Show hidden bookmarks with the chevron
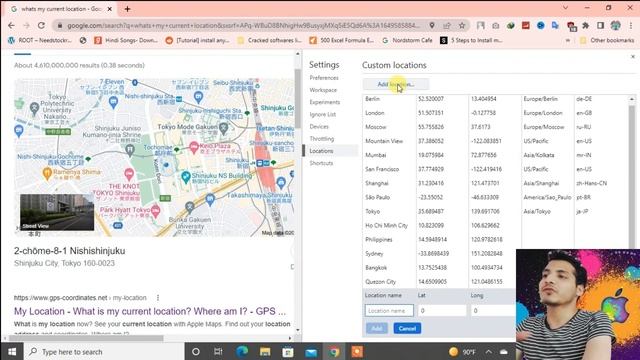 point(567,40)
